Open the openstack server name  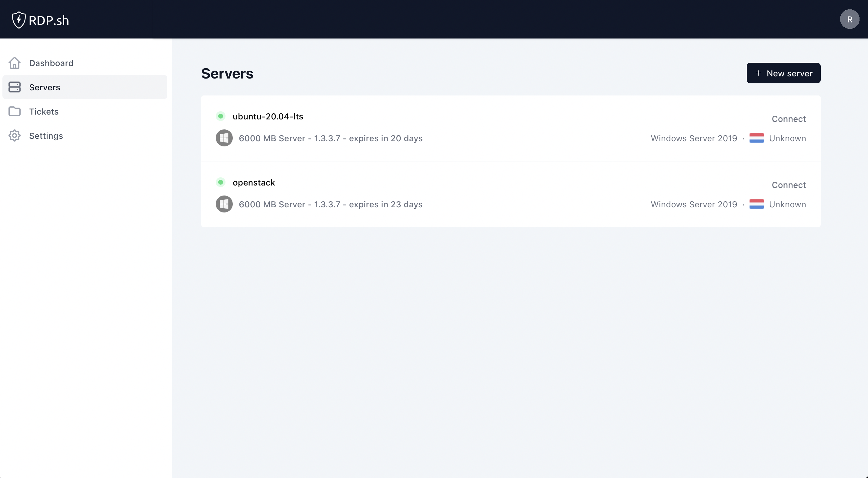pos(254,183)
